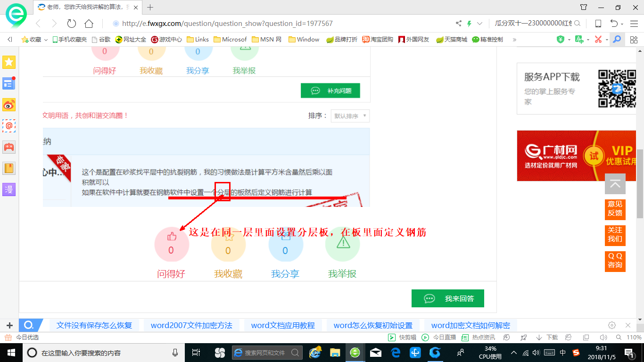This screenshot has width=644, height=362.
Task: Open the 天猫商城 bookmark
Action: pos(452,40)
